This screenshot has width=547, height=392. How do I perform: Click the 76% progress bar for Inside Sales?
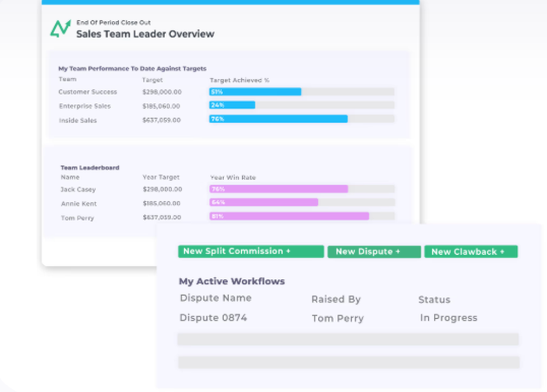click(279, 119)
